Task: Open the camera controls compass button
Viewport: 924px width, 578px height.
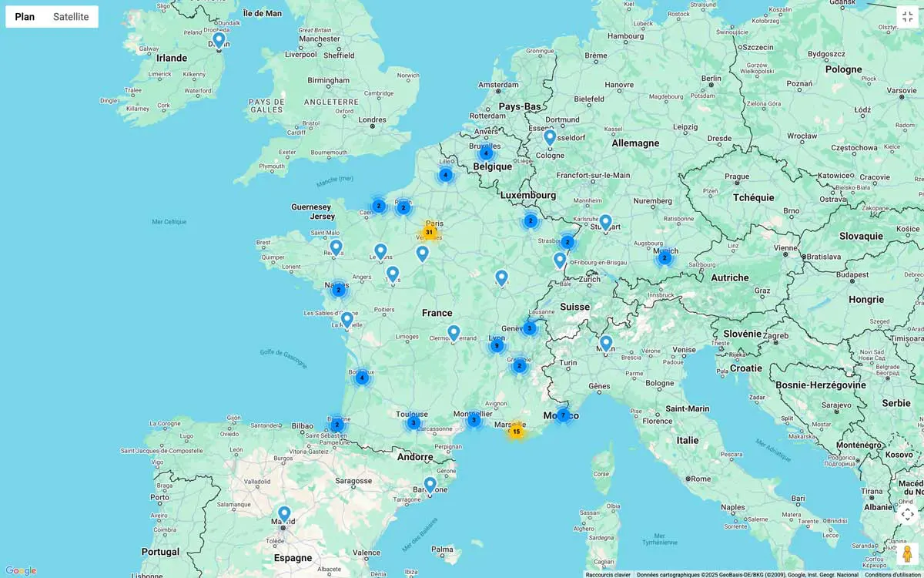Action: [x=907, y=514]
